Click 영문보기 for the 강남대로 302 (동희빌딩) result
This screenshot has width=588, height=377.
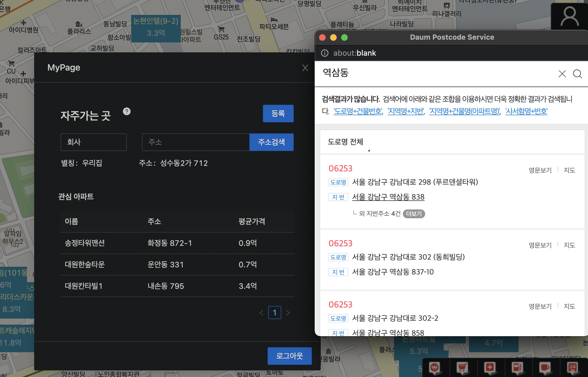540,245
